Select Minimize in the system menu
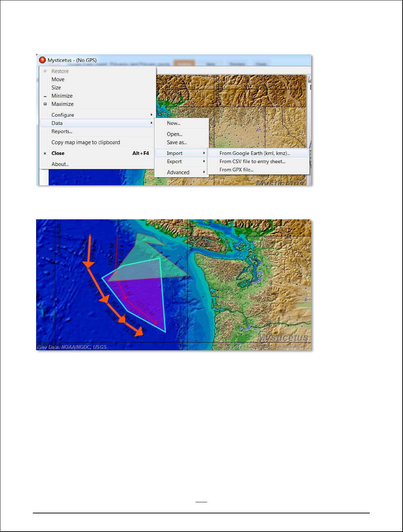The height and width of the screenshot is (532, 403). point(97,96)
